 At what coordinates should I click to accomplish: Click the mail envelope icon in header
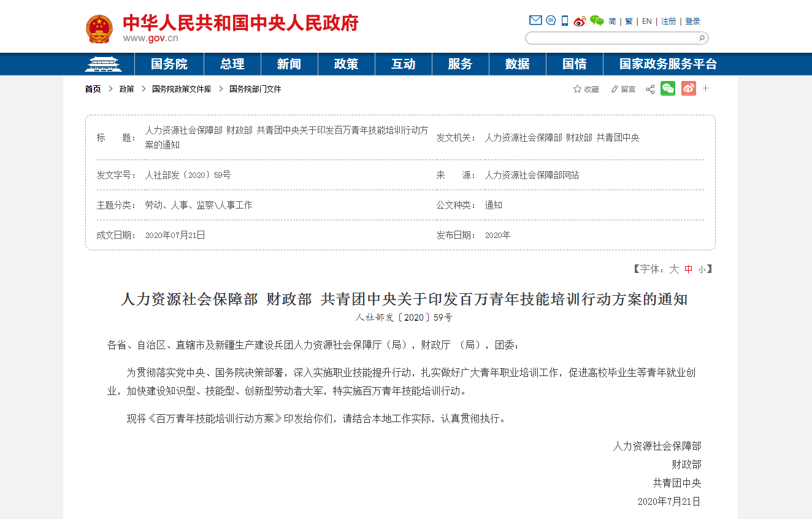point(535,20)
